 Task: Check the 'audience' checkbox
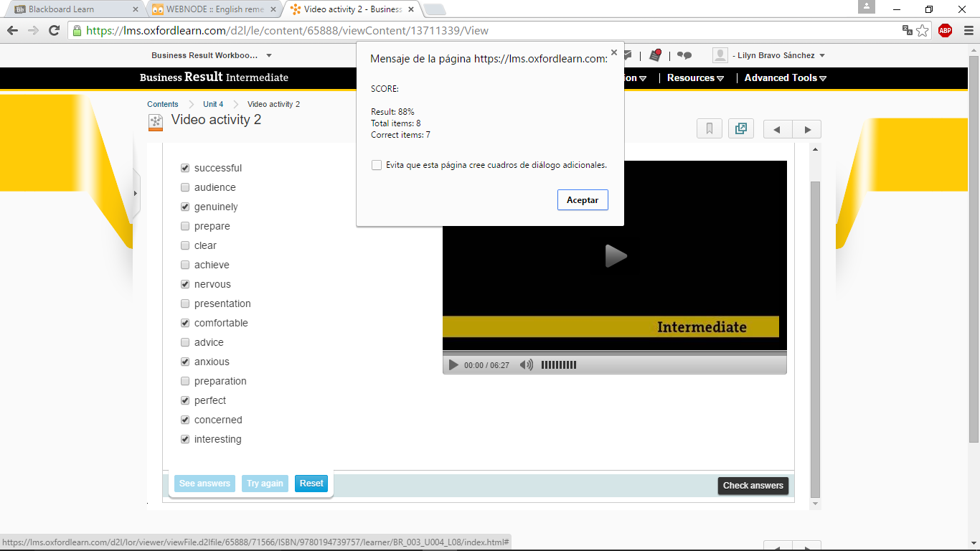point(185,187)
